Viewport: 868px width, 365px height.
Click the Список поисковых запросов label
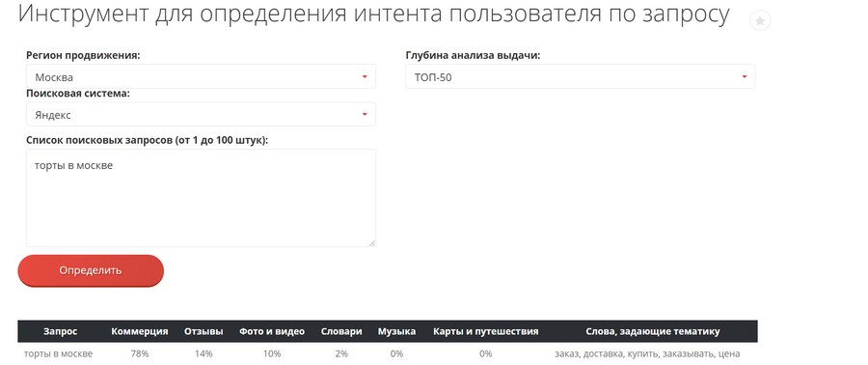point(147,140)
